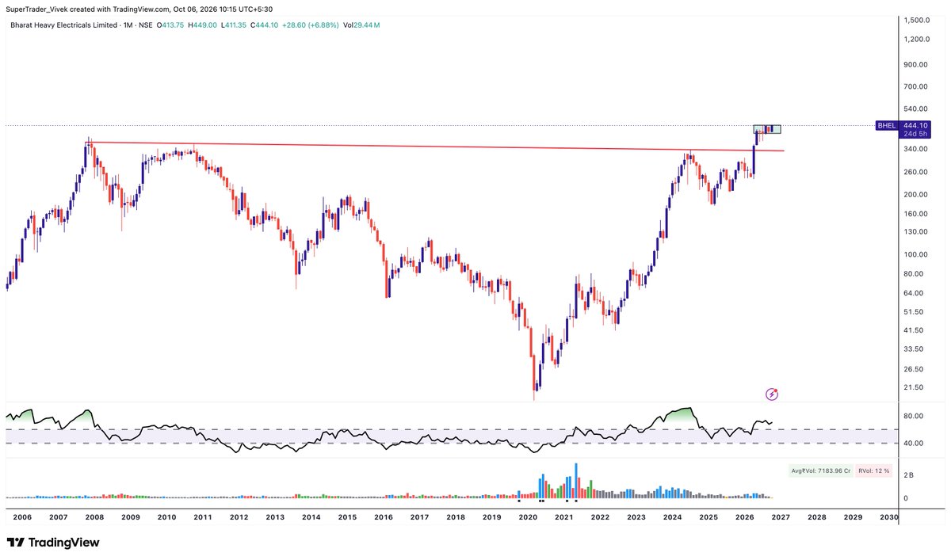Click the 24d 5h countdown label

[x=915, y=134]
